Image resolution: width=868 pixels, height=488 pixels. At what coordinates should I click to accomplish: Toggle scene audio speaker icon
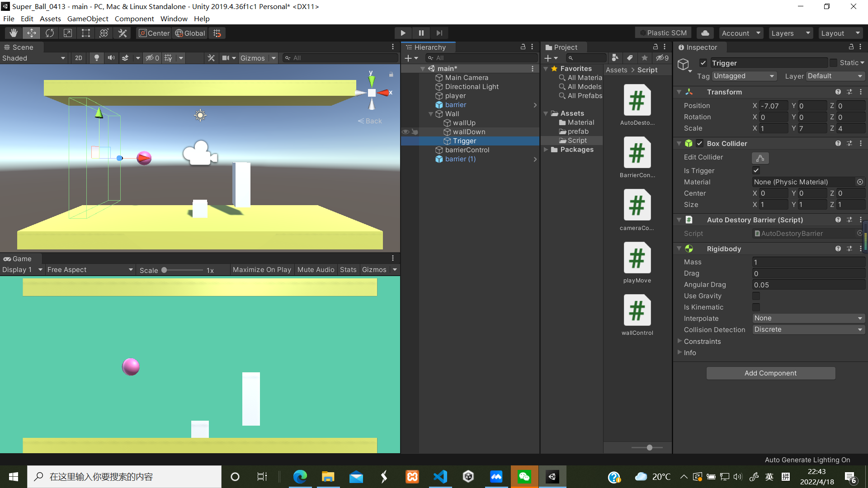point(111,58)
